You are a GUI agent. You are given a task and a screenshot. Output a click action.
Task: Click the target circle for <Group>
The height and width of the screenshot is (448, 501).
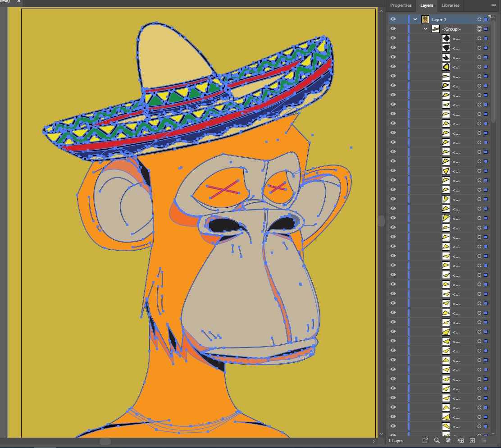click(x=479, y=29)
